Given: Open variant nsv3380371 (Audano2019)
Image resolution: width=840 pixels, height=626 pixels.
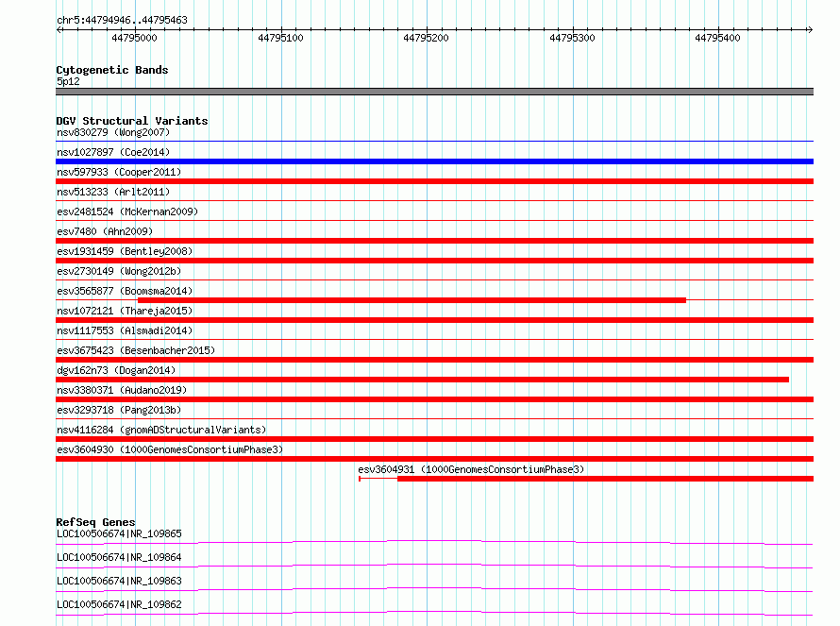Looking at the screenshot, I should pos(122,390).
